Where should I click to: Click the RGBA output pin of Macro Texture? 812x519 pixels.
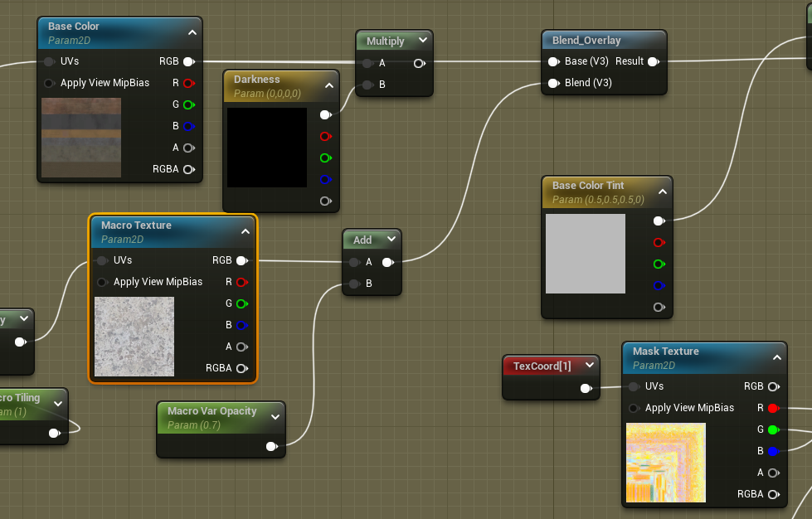(x=242, y=368)
